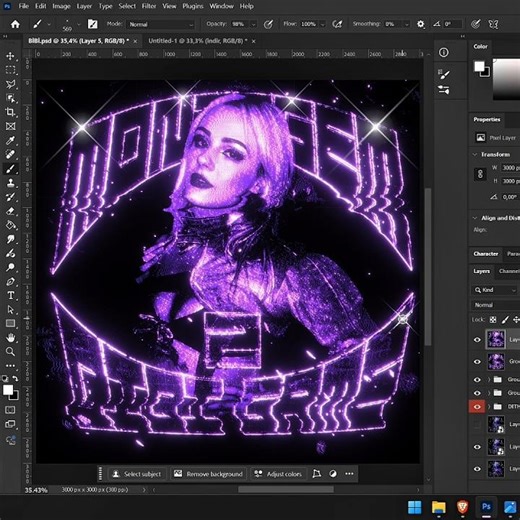Toggle the red-highlighted eye of DITH group

[477, 407]
